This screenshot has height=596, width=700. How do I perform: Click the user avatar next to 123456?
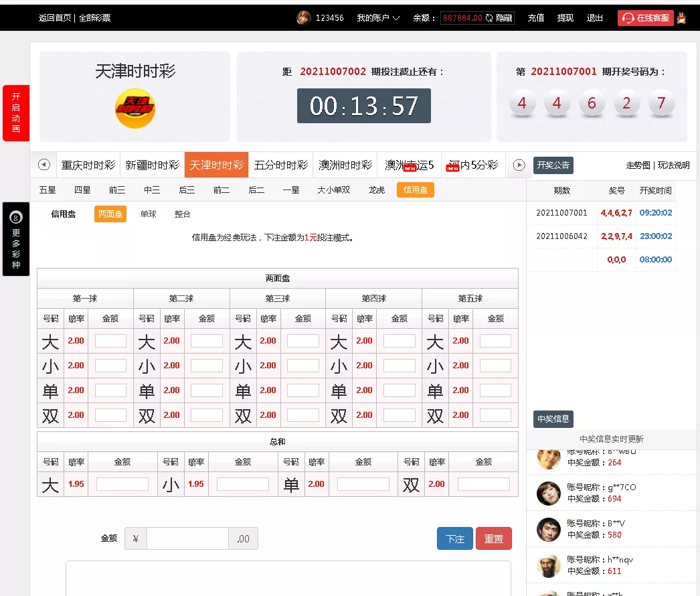click(x=302, y=17)
